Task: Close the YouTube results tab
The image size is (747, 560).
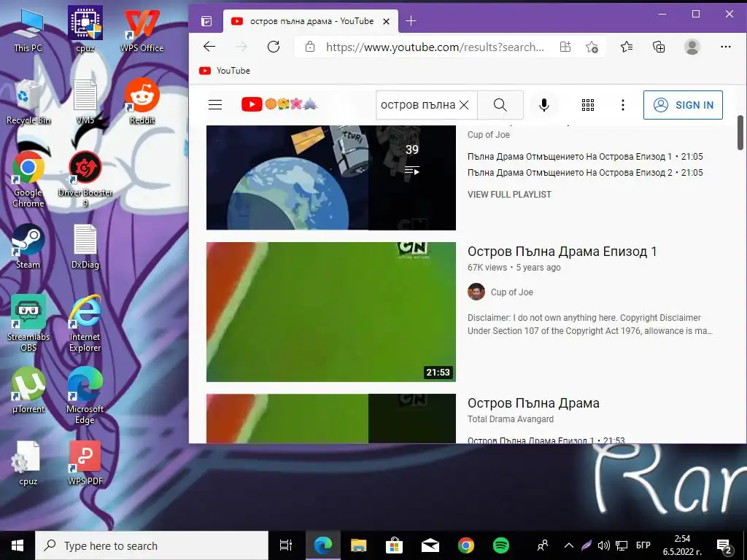Action: click(x=387, y=21)
